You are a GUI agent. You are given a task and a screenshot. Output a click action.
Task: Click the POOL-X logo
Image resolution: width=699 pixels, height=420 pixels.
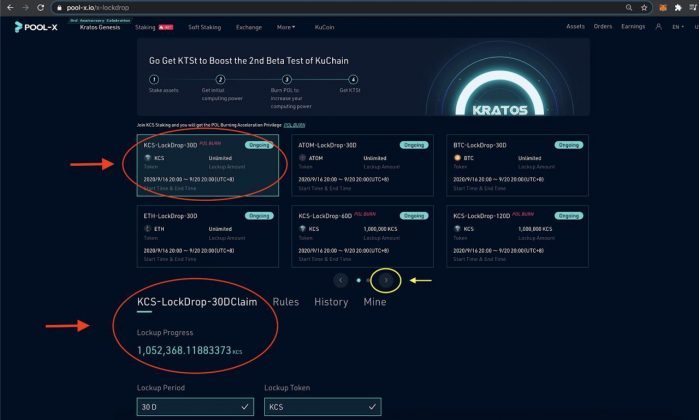(36, 27)
